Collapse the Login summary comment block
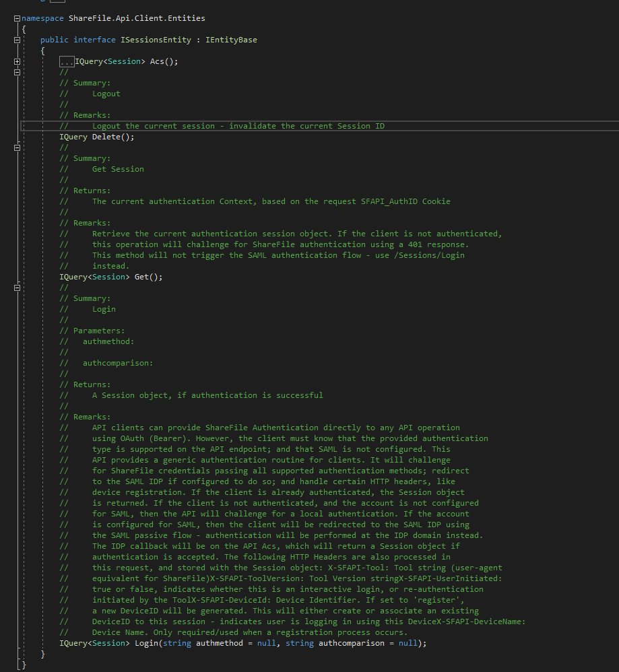The width and height of the screenshot is (619, 672). coord(17,288)
